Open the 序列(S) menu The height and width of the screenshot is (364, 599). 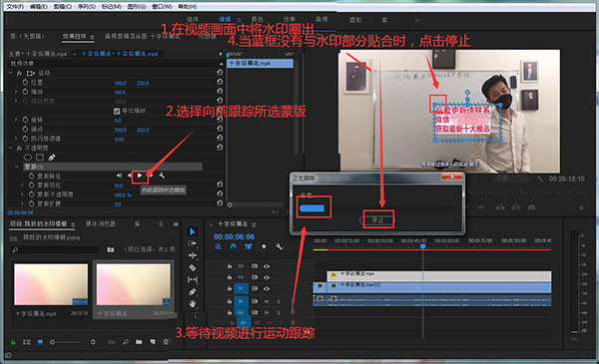86,7
